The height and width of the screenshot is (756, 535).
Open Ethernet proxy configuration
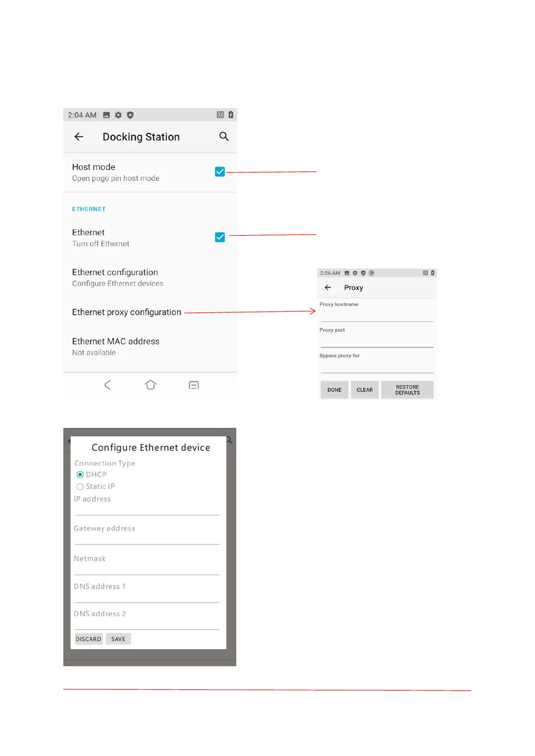[127, 312]
